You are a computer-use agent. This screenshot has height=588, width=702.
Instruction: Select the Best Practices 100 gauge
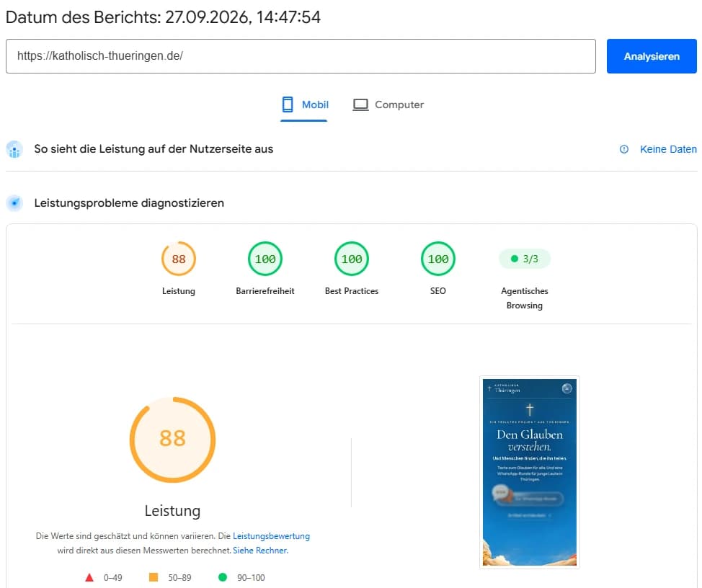click(352, 259)
